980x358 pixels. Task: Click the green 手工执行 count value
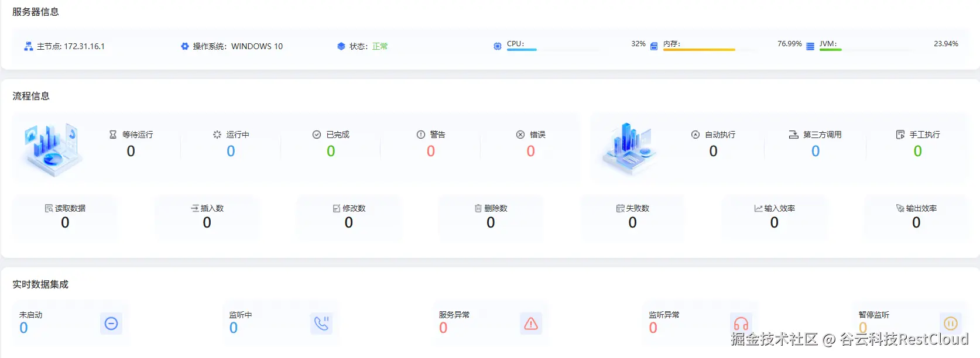point(918,152)
